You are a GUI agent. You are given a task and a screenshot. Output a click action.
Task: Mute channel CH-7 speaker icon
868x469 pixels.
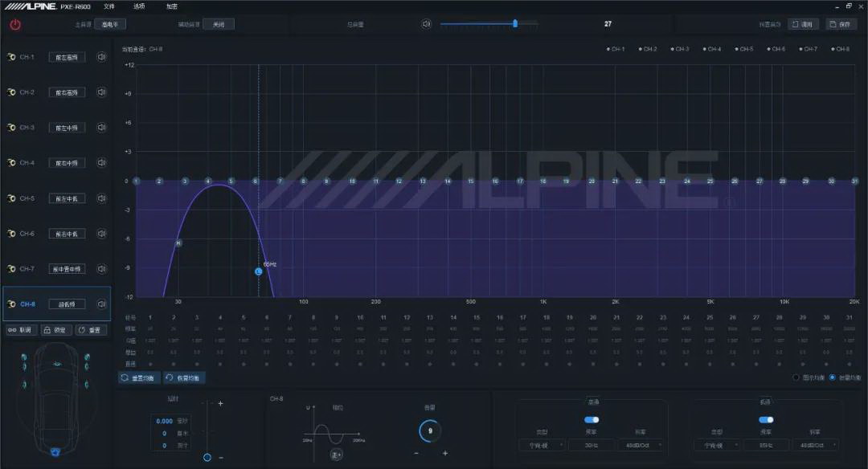(x=101, y=269)
